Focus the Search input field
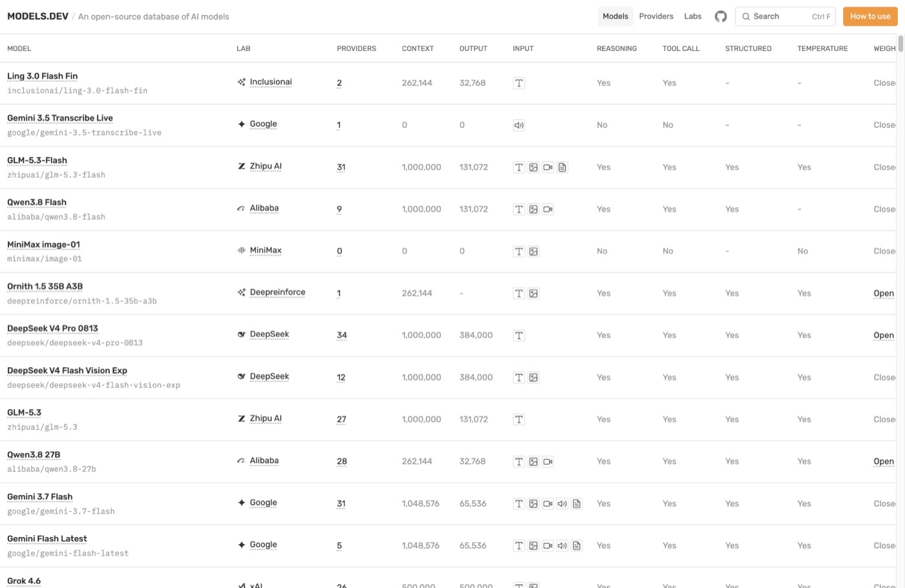 (785, 16)
